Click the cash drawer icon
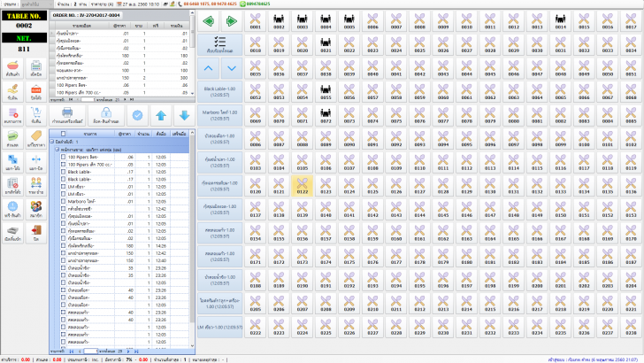Viewport: 644px width, 363px height. 12,233
